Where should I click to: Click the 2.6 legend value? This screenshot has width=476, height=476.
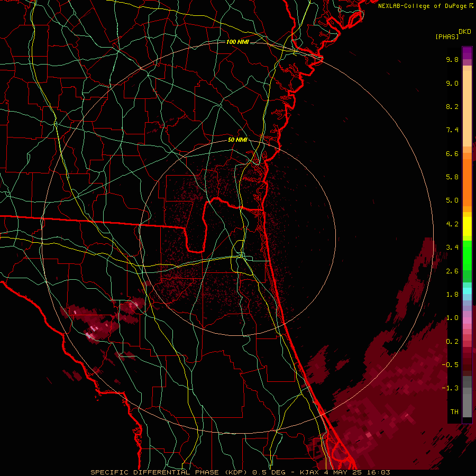[452, 271]
